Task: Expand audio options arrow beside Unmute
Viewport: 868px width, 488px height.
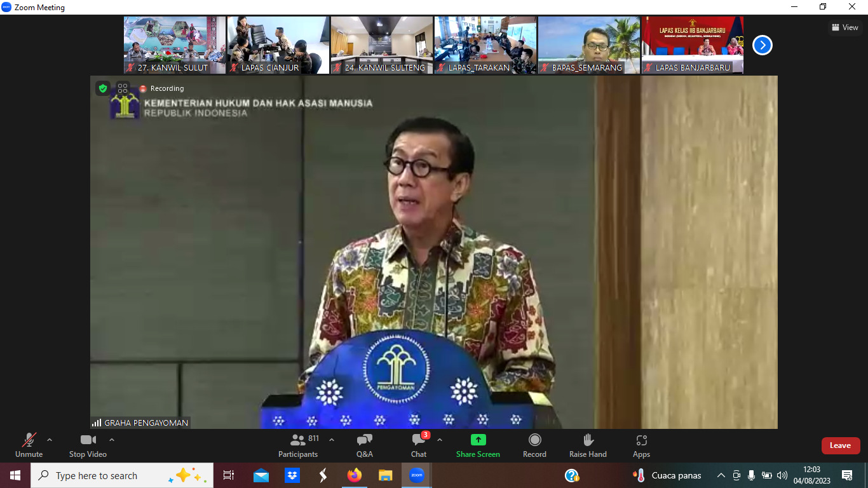Action: click(50, 440)
